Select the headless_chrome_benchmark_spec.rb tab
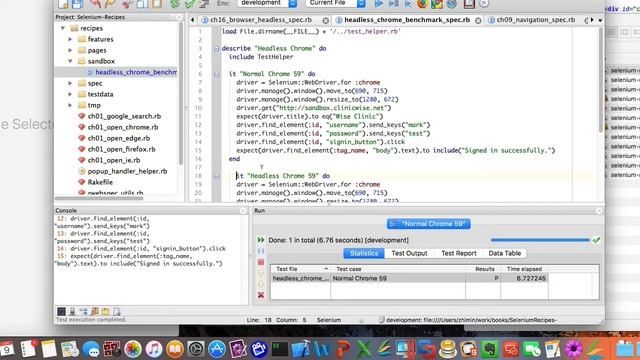Image resolution: width=640 pixels, height=360 pixels. [407, 20]
